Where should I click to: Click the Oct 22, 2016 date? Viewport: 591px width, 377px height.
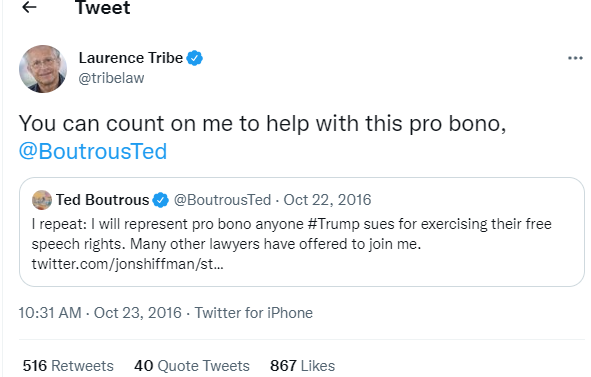tap(327, 200)
